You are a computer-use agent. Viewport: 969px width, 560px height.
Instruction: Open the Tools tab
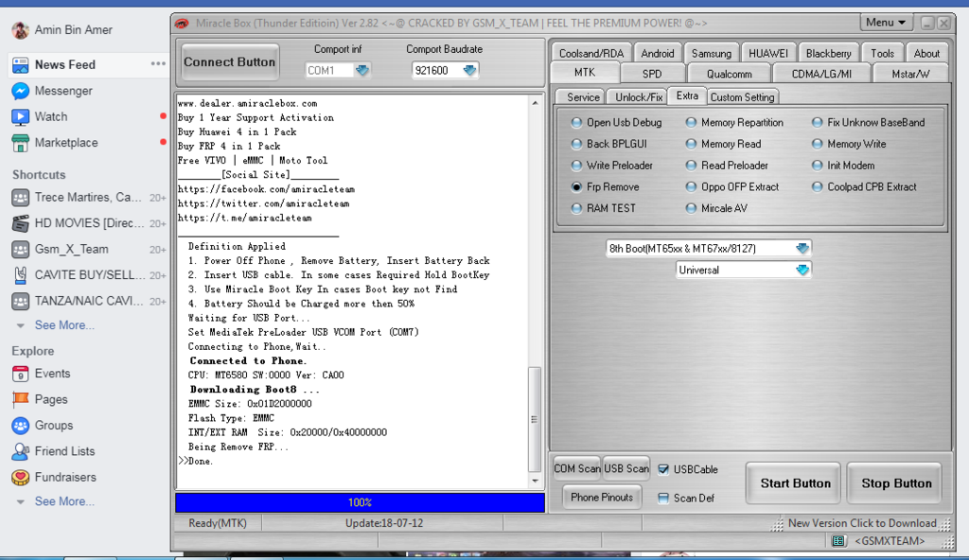883,53
